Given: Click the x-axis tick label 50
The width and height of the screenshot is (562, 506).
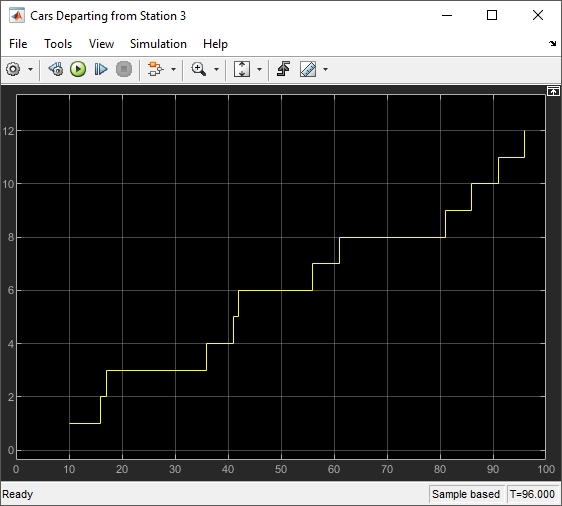Looking at the screenshot, I should coord(281,469).
